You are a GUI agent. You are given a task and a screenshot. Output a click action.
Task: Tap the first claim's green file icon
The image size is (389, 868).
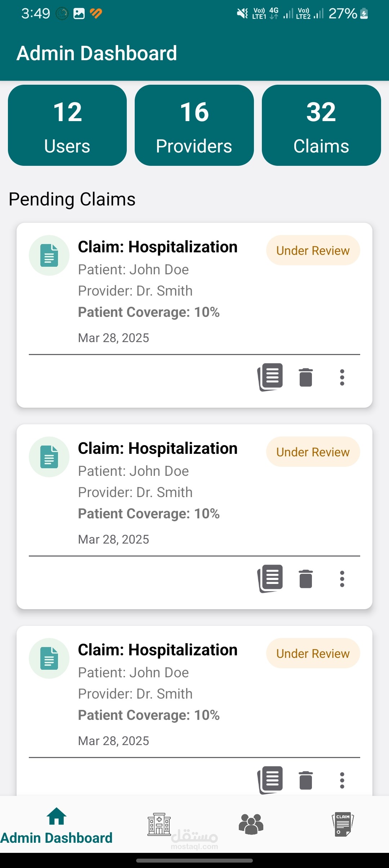point(49,256)
